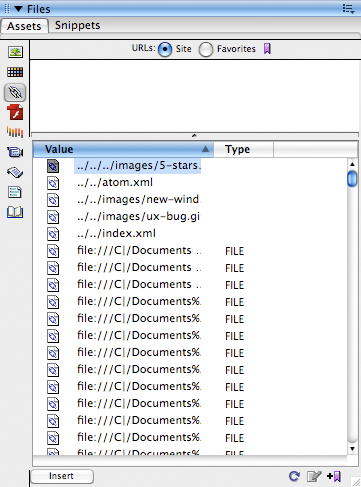Click the Insert button
Viewport: 361px width, 487px height.
[x=62, y=476]
